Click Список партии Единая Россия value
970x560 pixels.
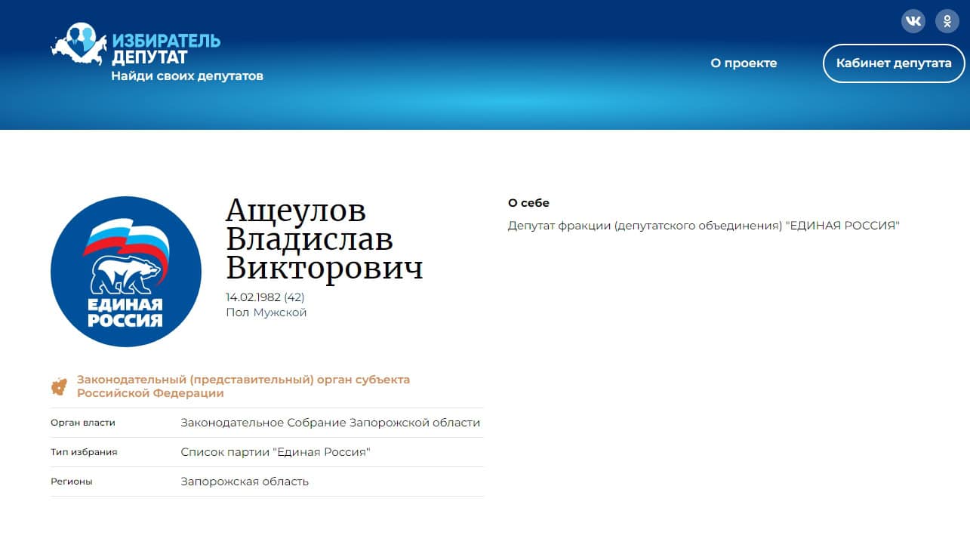coord(276,451)
